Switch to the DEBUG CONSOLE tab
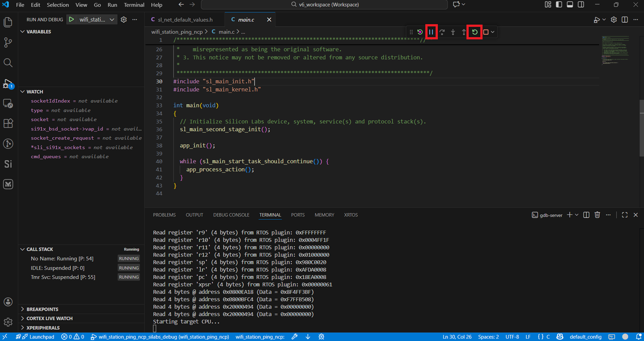Image resolution: width=644 pixels, height=341 pixels. [x=231, y=215]
